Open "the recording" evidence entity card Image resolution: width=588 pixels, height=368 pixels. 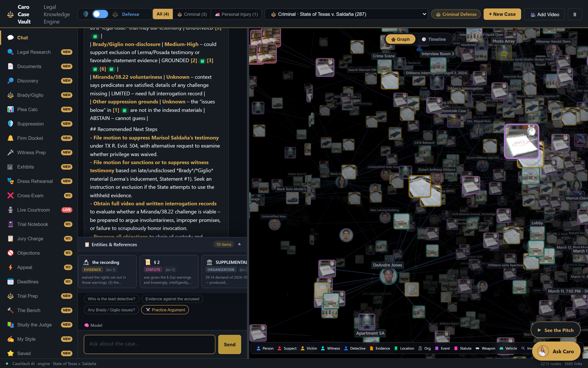point(107,271)
